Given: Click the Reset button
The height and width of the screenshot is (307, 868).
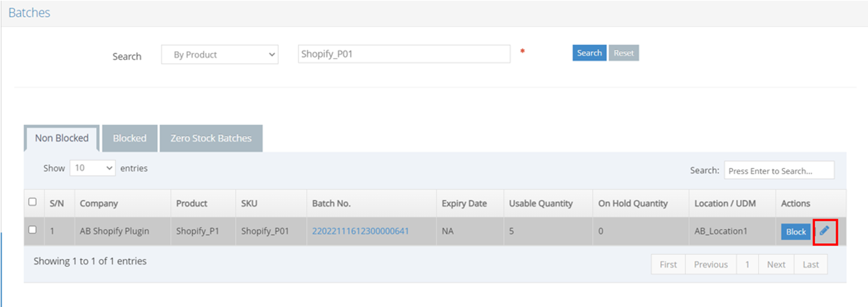Looking at the screenshot, I should coord(624,53).
